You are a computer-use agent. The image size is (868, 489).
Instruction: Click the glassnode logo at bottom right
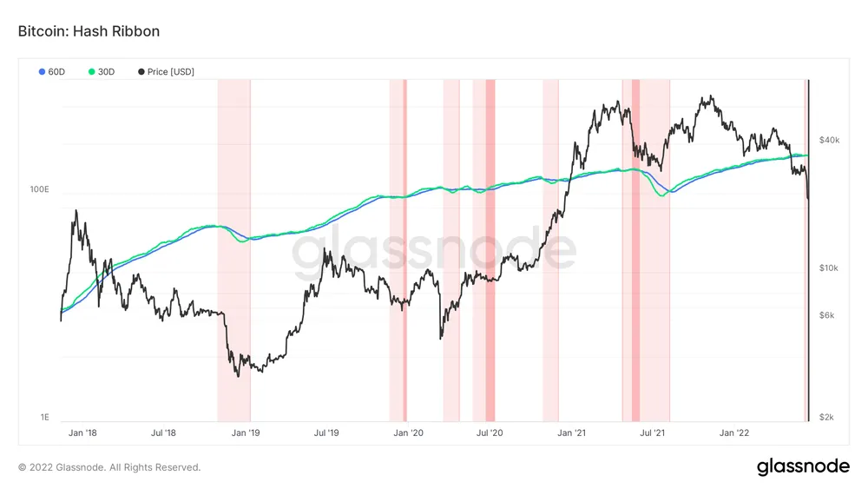point(803,466)
